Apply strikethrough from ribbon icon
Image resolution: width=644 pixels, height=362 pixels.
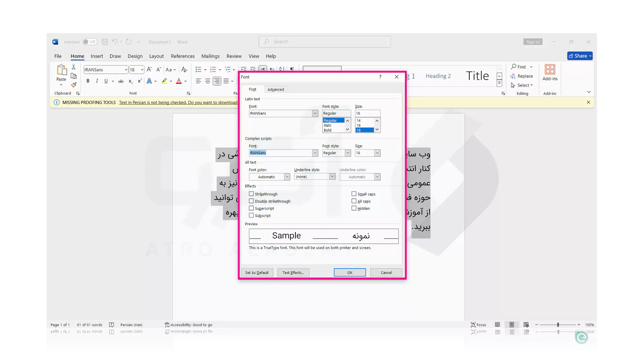tap(121, 81)
